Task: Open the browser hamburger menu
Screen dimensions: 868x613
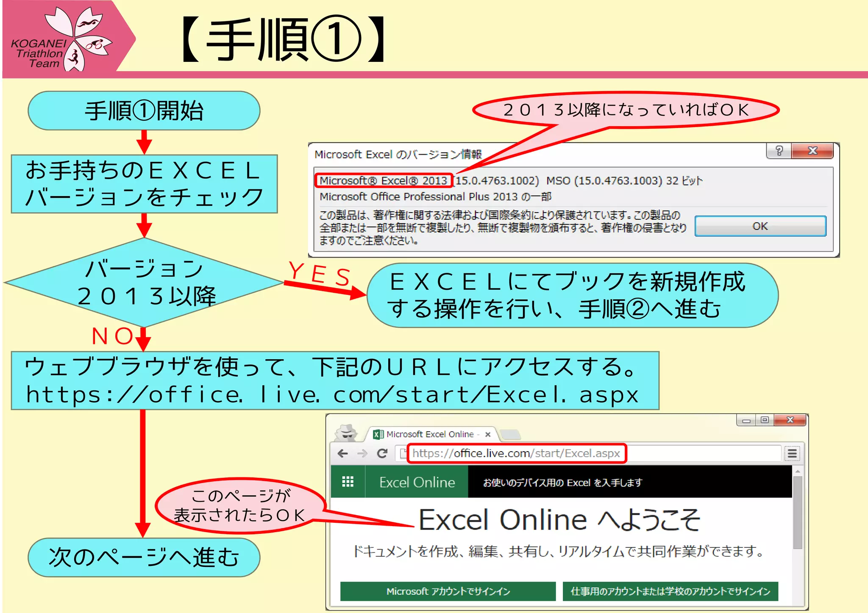Action: [792, 454]
